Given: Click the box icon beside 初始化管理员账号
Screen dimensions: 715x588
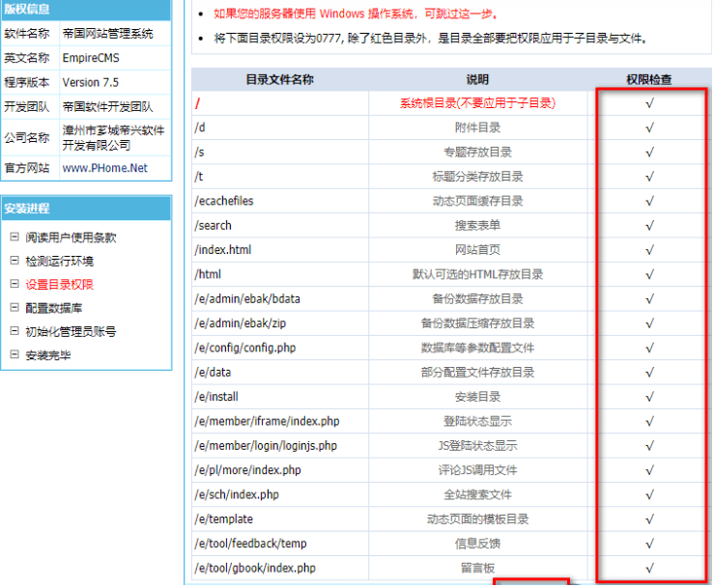Looking at the screenshot, I should (x=14, y=331).
